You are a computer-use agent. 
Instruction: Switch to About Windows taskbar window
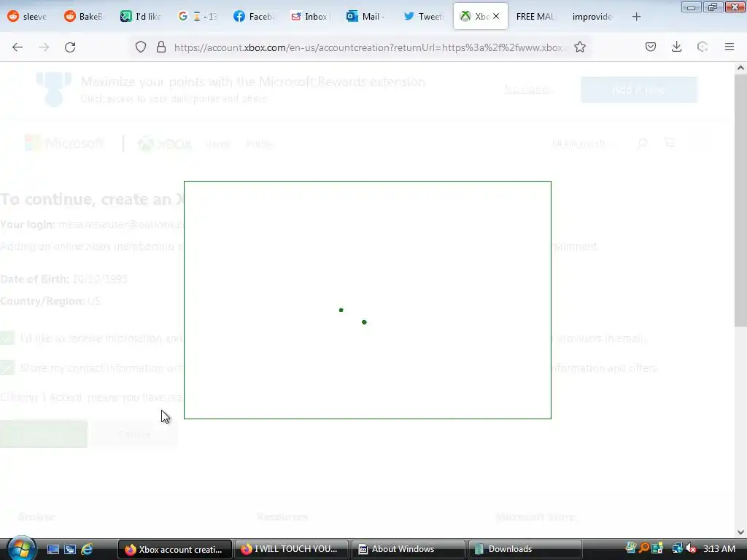pyautogui.click(x=408, y=550)
